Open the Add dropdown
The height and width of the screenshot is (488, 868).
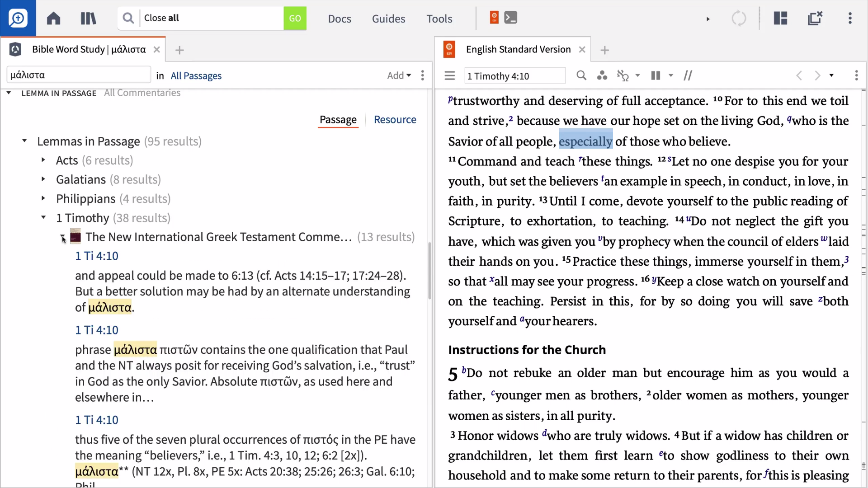(x=399, y=75)
